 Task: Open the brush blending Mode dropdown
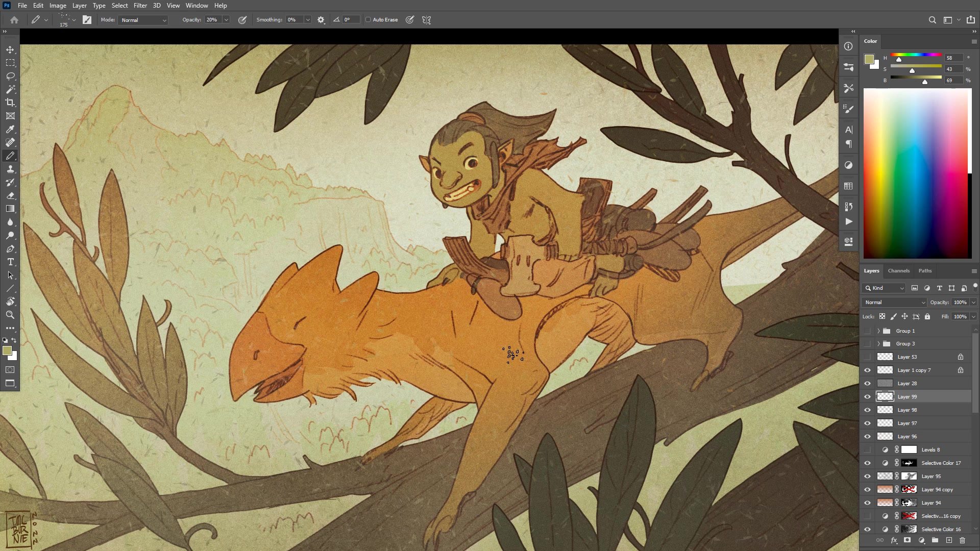[x=143, y=20]
